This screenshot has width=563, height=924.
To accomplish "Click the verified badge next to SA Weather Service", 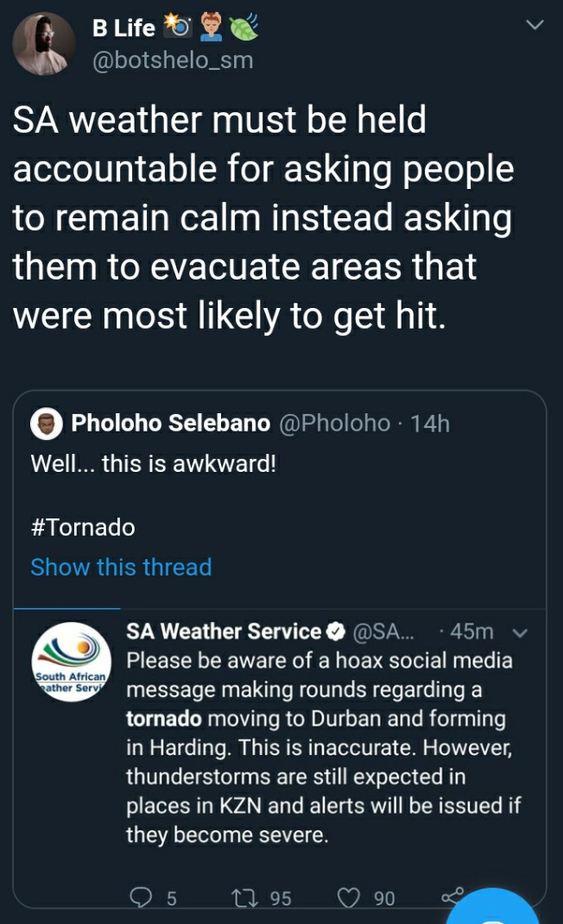I will [x=335, y=632].
